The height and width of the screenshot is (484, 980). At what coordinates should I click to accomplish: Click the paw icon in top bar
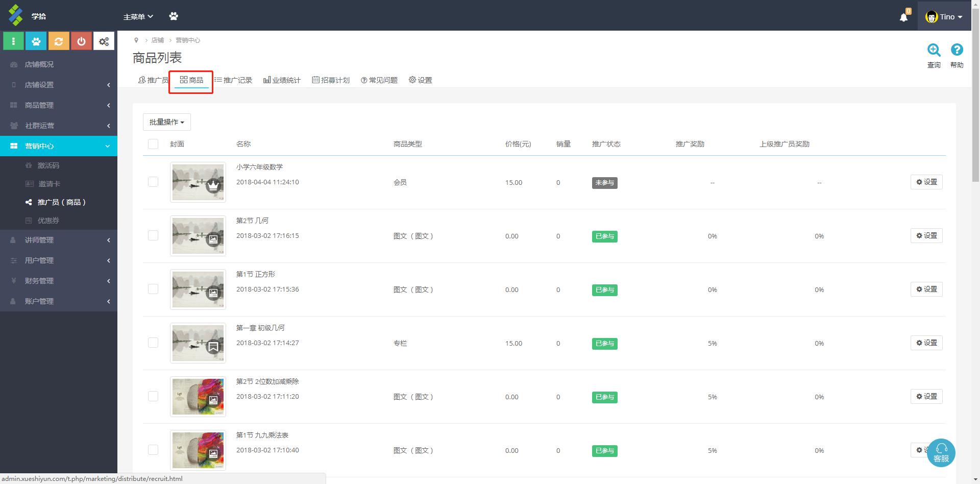pyautogui.click(x=174, y=16)
